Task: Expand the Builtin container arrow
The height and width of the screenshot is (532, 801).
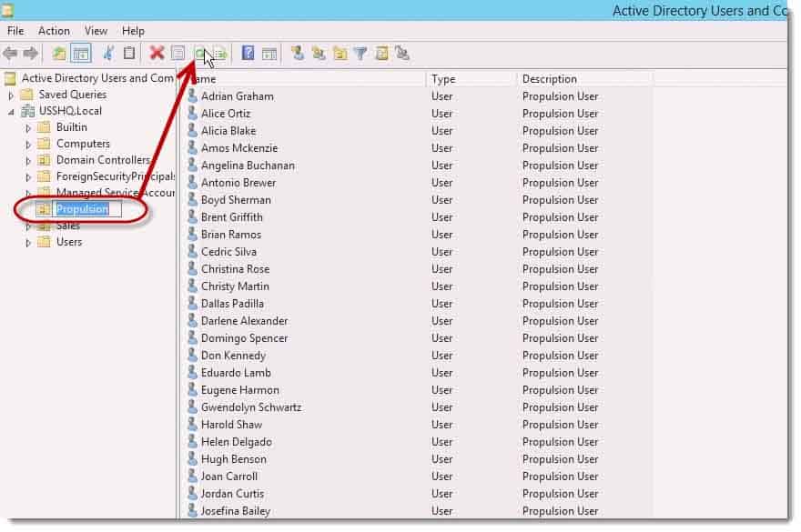Action: tap(28, 127)
